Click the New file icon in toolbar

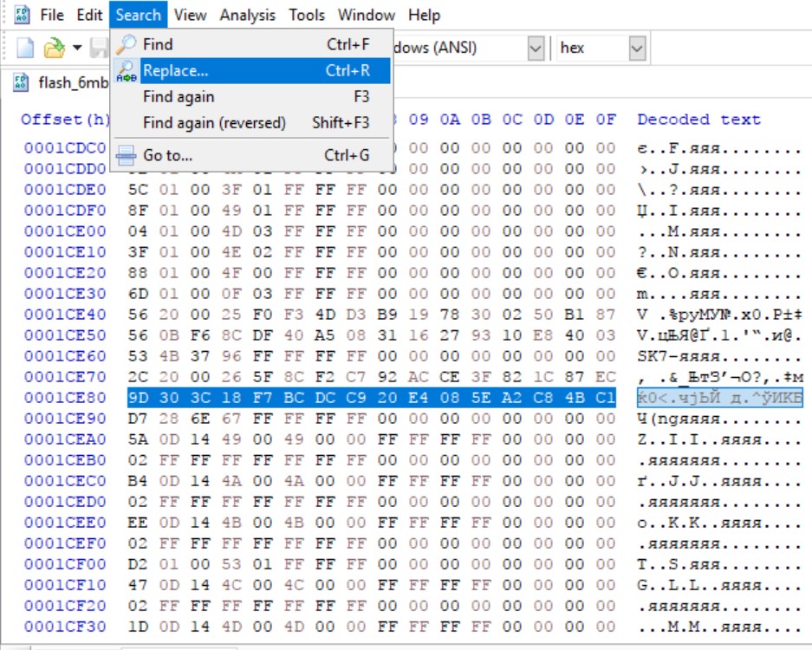pos(26,48)
